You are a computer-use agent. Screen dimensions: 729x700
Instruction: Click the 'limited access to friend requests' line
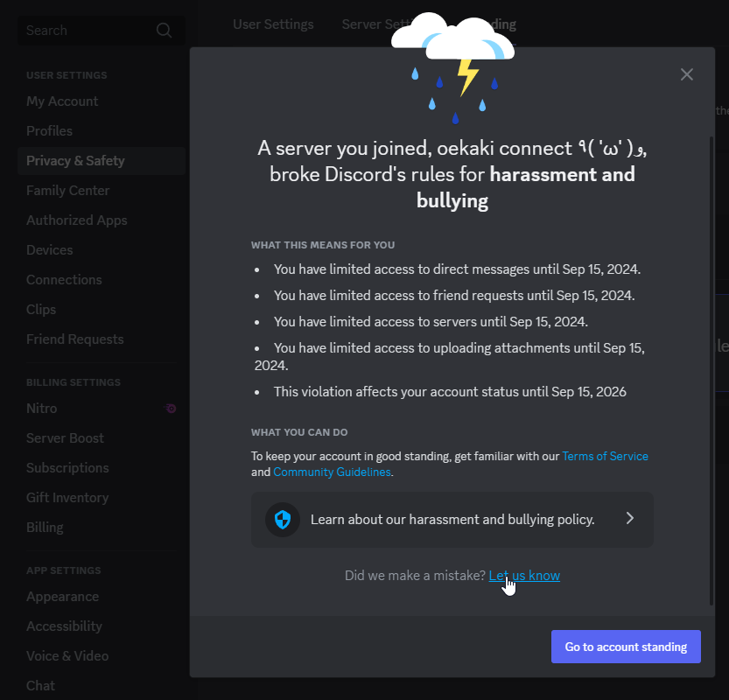[x=454, y=295]
